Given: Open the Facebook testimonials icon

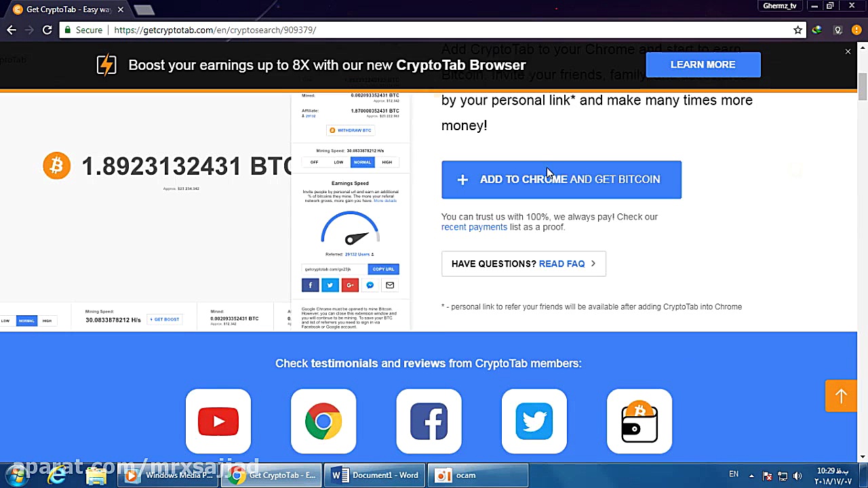Looking at the screenshot, I should [429, 421].
